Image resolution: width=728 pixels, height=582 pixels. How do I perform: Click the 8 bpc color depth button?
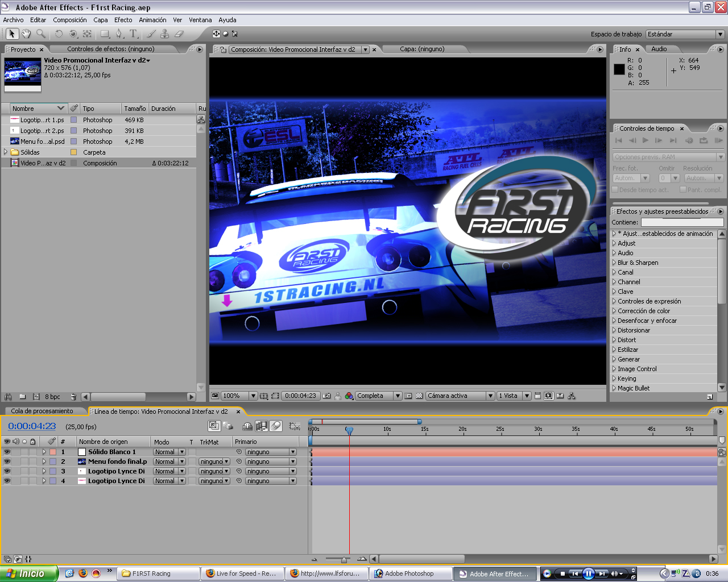coord(52,397)
